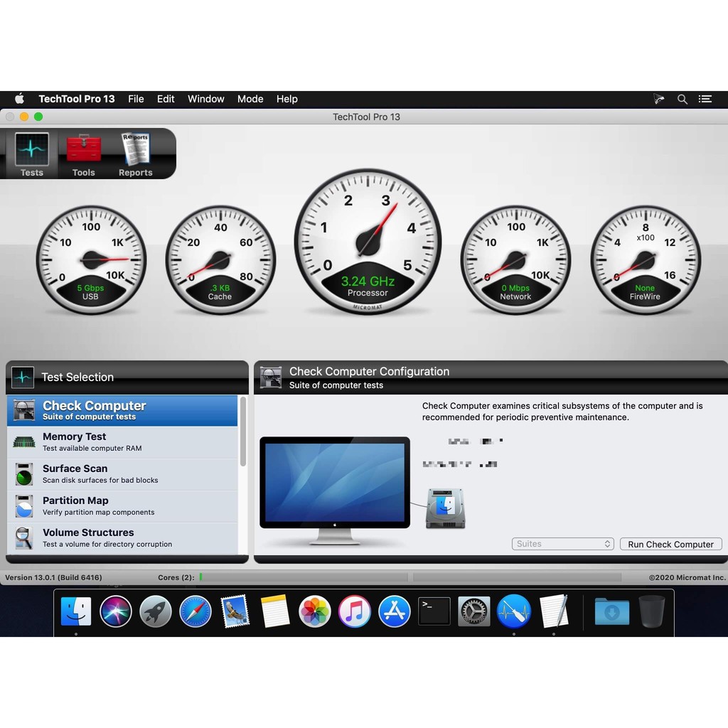
Task: Open Spotlight search in menu bar
Action: pyautogui.click(x=682, y=99)
